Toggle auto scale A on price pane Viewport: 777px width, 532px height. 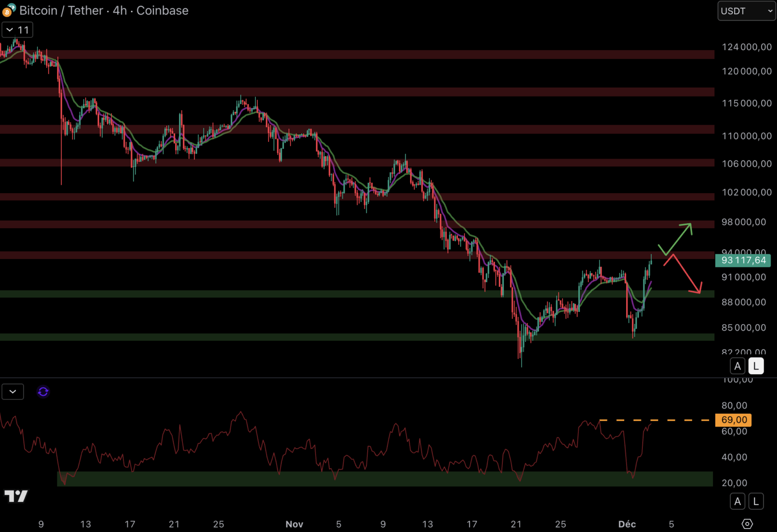pyautogui.click(x=738, y=366)
